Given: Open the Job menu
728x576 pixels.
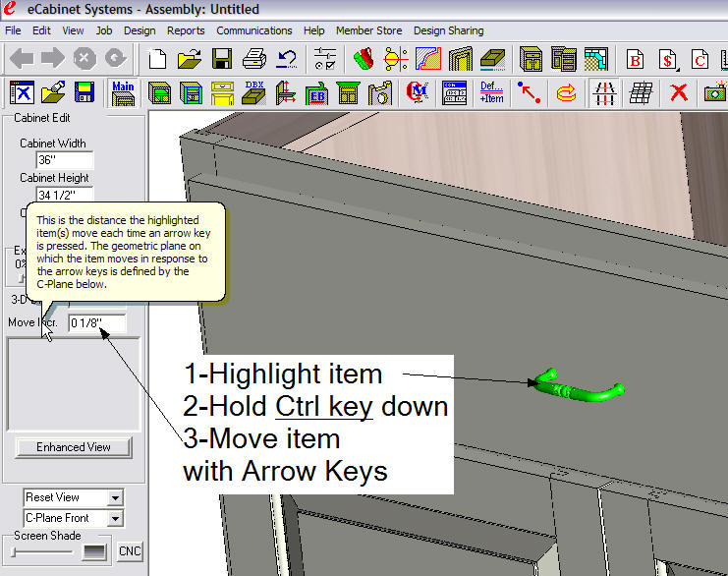Looking at the screenshot, I should point(104,30).
